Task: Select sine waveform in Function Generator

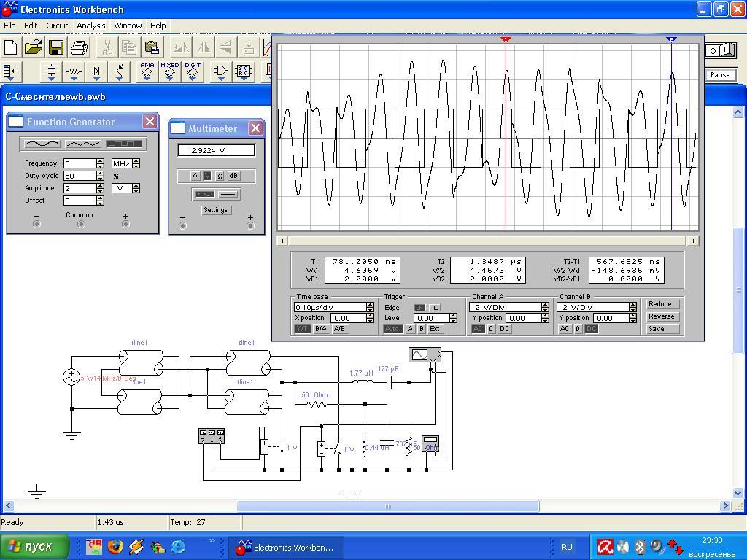Action: 42,144
